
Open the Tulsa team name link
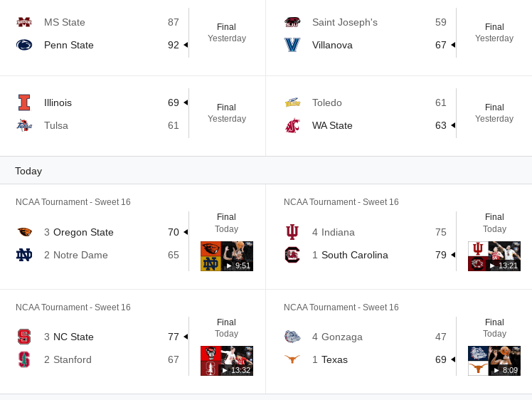pos(56,125)
